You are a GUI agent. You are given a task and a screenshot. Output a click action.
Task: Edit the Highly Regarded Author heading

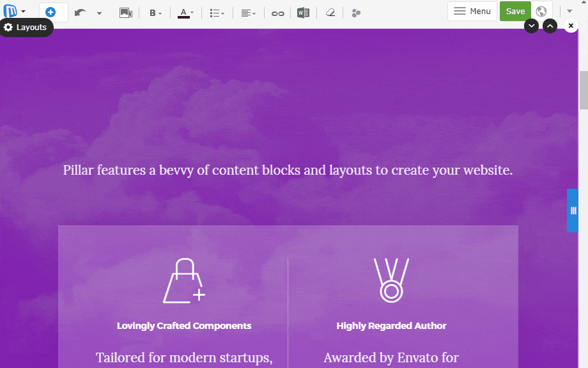[391, 326]
